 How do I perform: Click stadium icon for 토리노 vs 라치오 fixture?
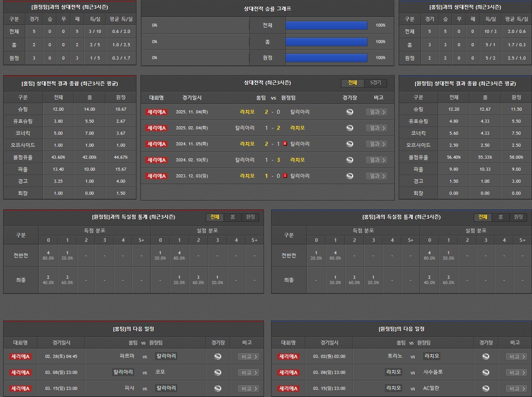[x=486, y=357]
